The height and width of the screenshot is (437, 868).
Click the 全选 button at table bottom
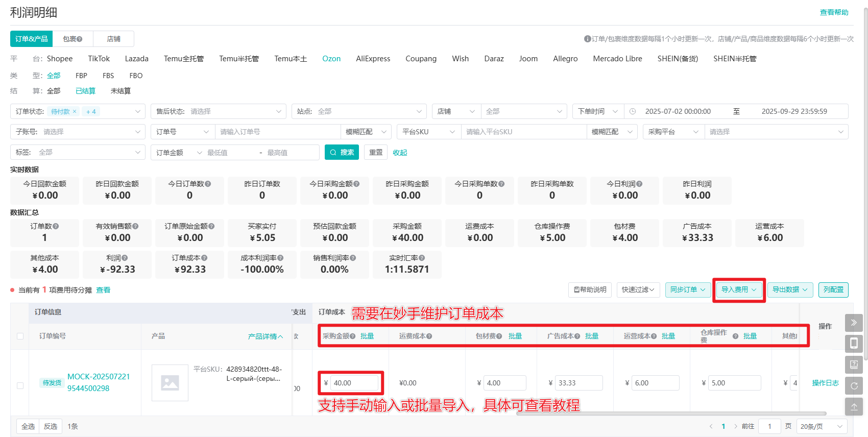[x=28, y=426]
